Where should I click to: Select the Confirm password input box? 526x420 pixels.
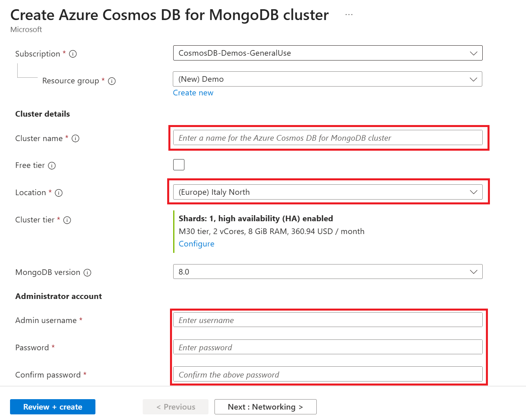328,375
